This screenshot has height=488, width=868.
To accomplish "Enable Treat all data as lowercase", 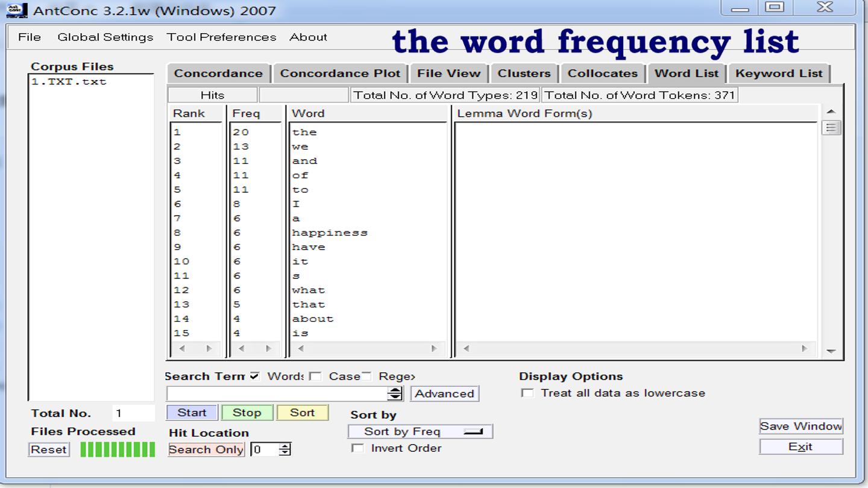I will [x=527, y=393].
